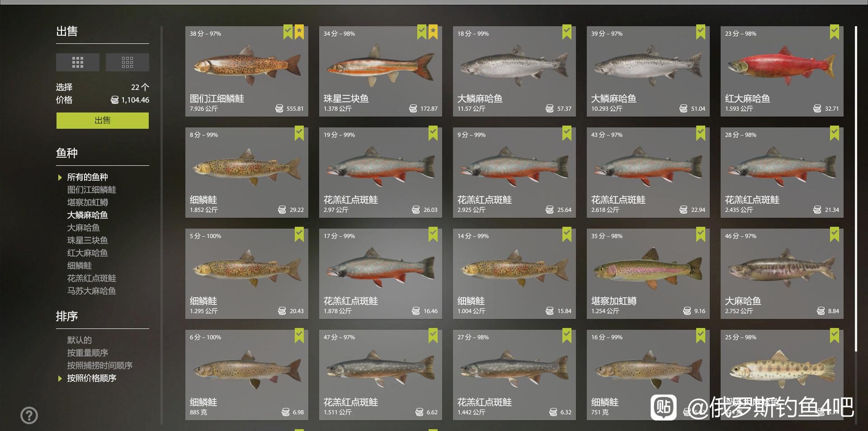
Task: Deselect the checkmark on 大麻哈鱼 2.752公斤
Action: tap(835, 234)
